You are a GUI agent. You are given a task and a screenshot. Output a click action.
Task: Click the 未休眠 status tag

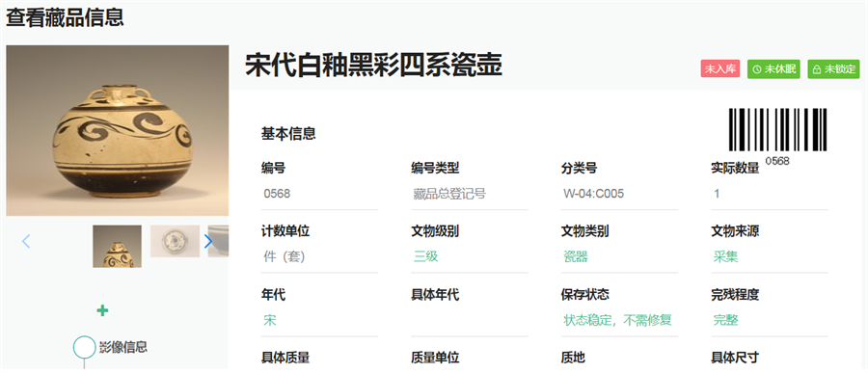coord(773,69)
